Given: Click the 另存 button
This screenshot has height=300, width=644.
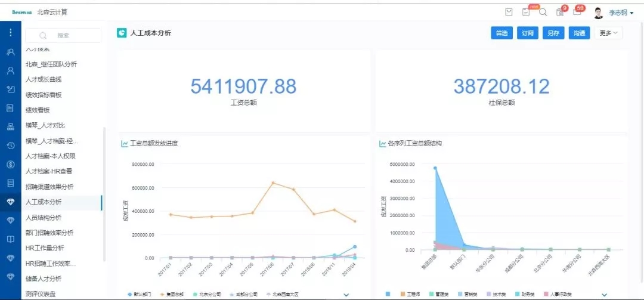Looking at the screenshot, I should coord(553,33).
